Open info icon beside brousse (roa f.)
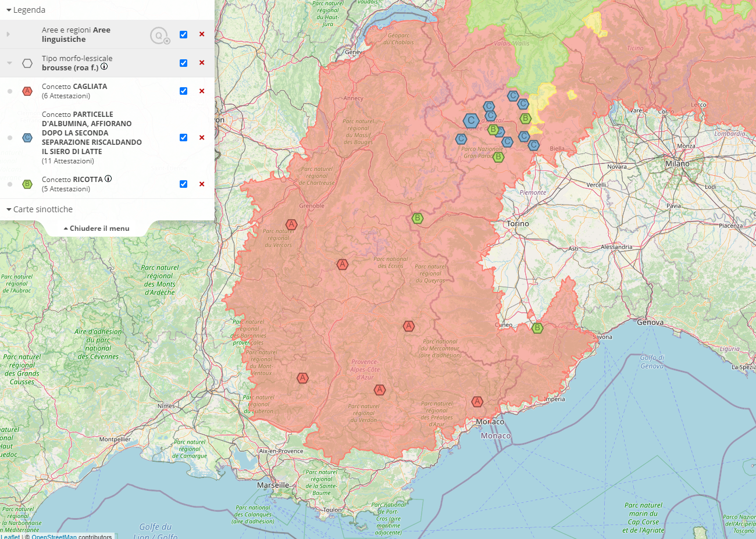Image resolution: width=756 pixels, height=539 pixels. (104, 67)
